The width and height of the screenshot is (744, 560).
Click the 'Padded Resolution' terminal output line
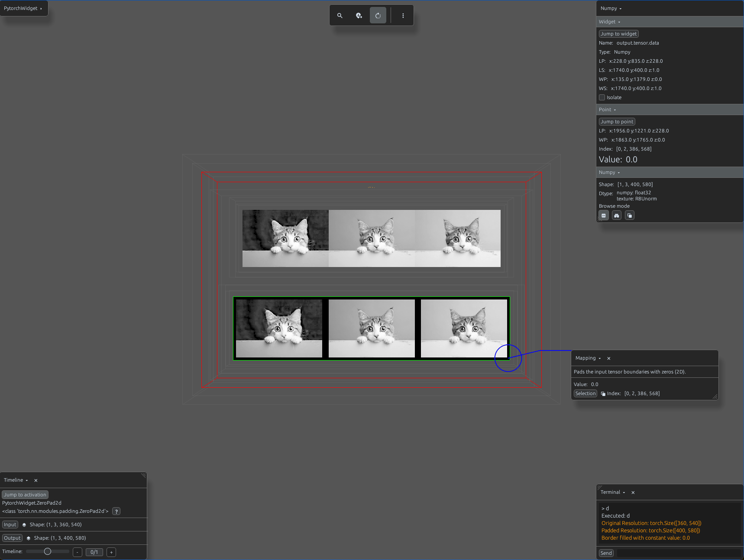click(650, 531)
